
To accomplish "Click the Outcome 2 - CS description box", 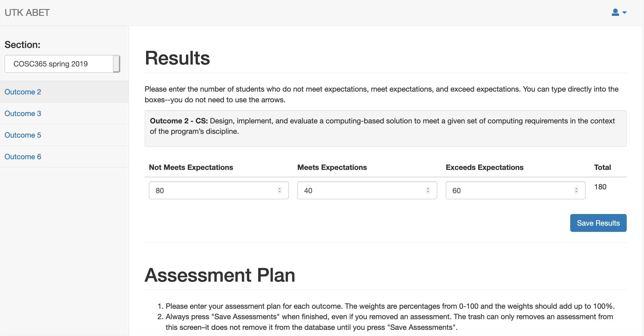I will (386, 128).
